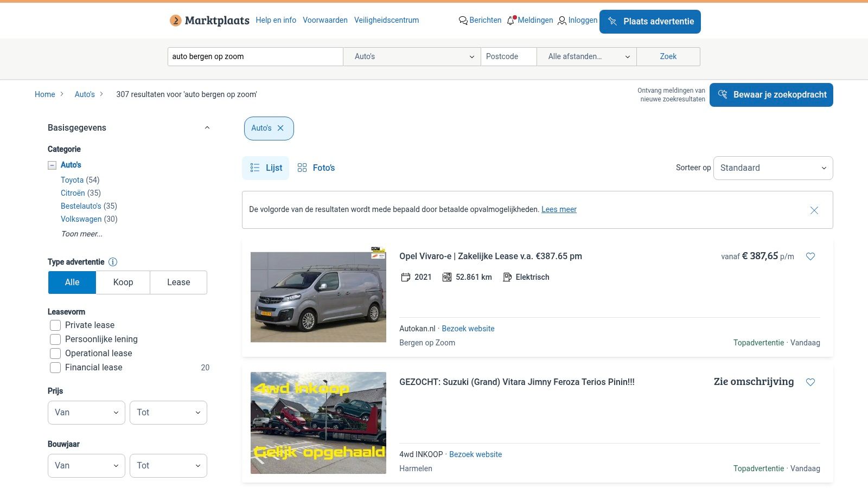868x488 pixels.
Task: Collapse the Basisgegevens filter section
Action: tap(207, 128)
